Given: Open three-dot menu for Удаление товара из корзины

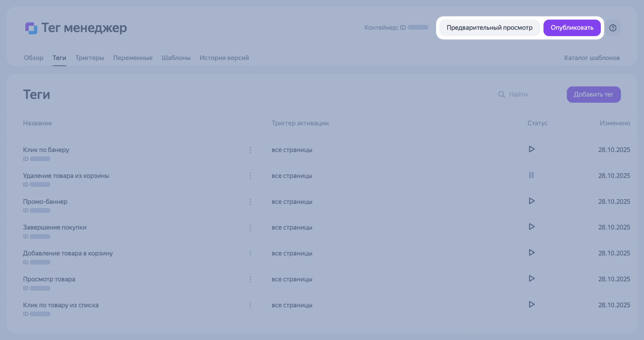Looking at the screenshot, I should click(x=250, y=176).
